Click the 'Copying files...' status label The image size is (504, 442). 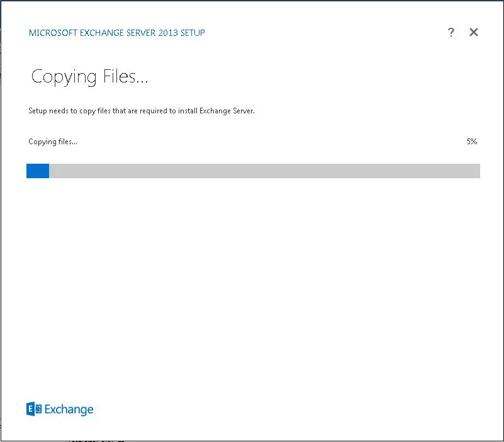click(53, 142)
